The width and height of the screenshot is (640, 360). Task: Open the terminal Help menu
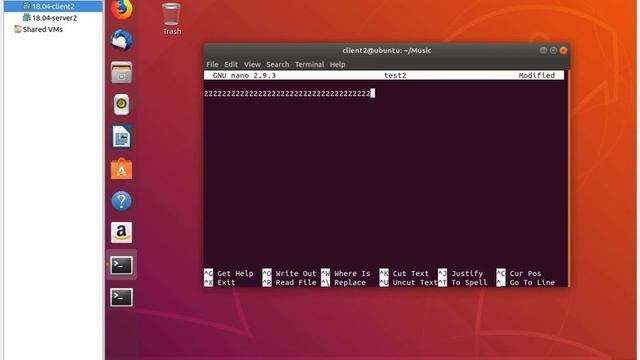pos(337,64)
